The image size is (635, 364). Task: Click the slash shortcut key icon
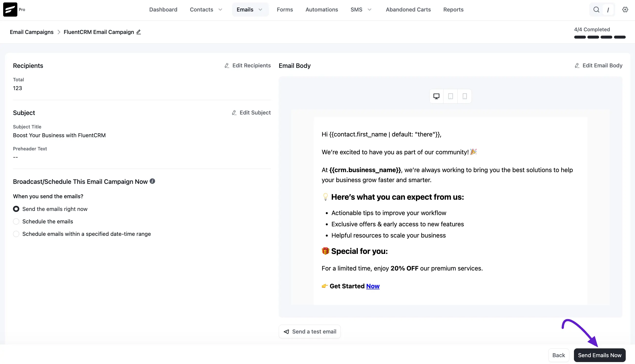[608, 10]
